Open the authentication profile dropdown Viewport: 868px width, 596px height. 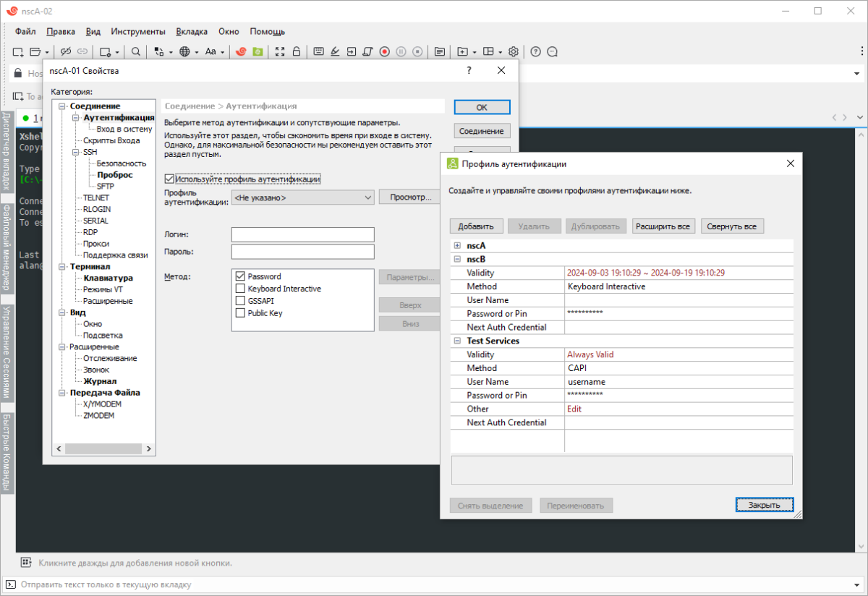302,197
